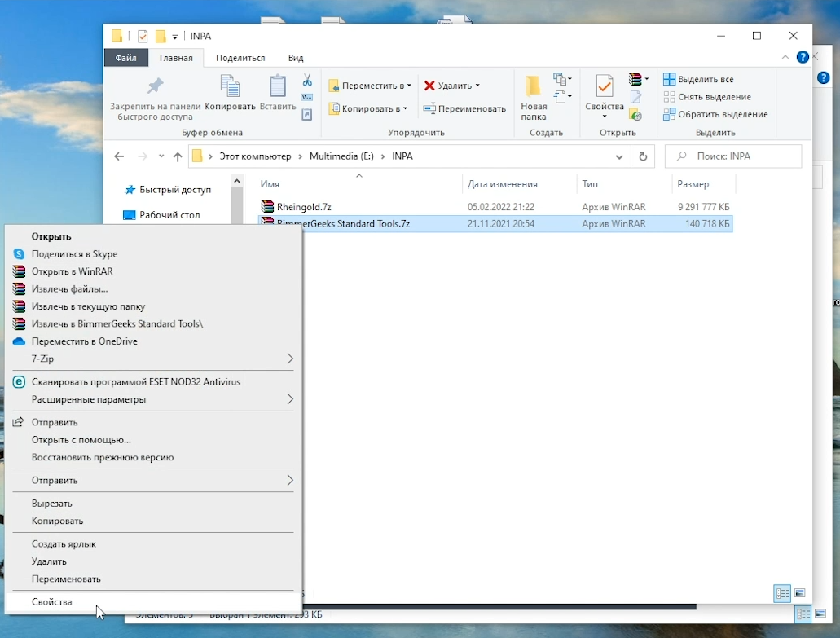Screen dimensions: 840x638
Task: Select BimmerGeeks Standard Tools.7z file row
Action: tap(495, 224)
